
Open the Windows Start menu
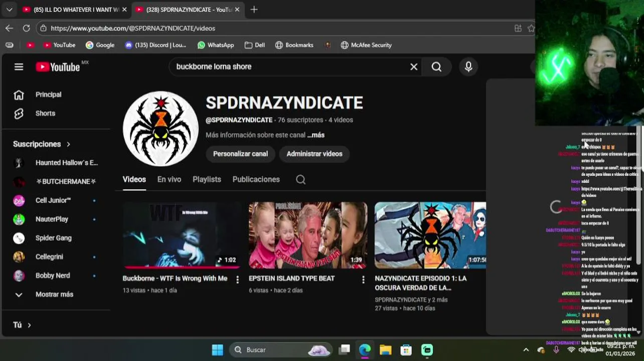217,350
